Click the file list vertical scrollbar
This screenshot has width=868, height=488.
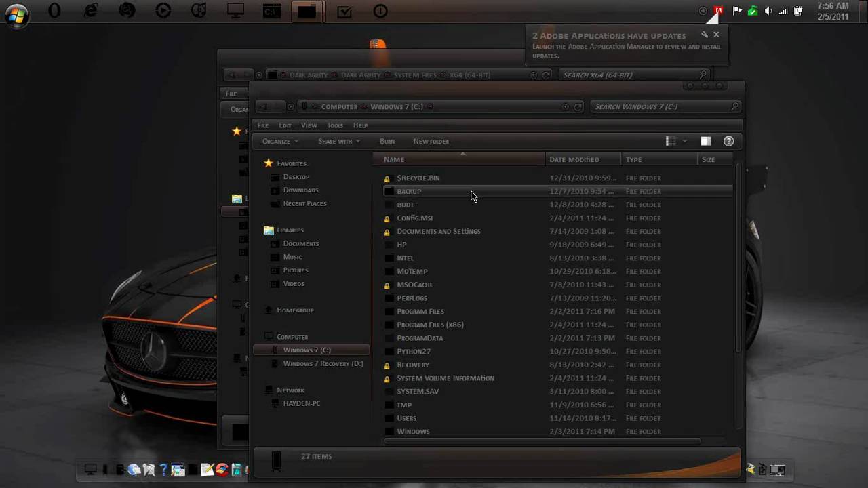738,258
